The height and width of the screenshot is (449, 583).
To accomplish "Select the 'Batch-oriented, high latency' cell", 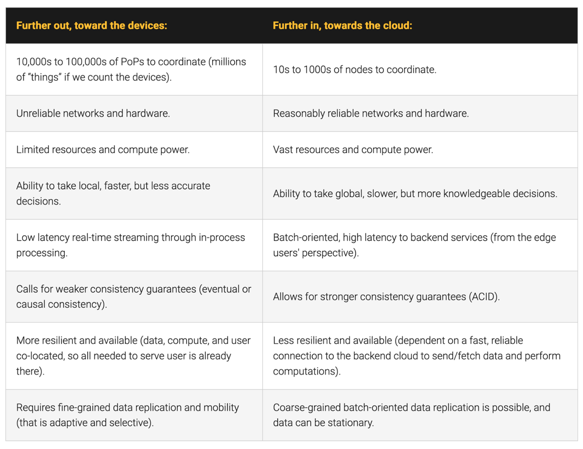I will [420, 245].
